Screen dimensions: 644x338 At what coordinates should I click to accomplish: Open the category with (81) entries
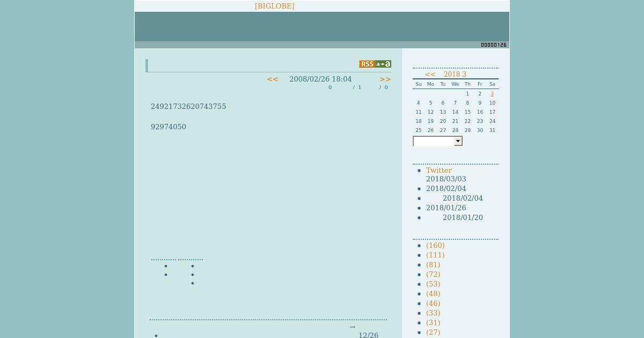coord(433,264)
